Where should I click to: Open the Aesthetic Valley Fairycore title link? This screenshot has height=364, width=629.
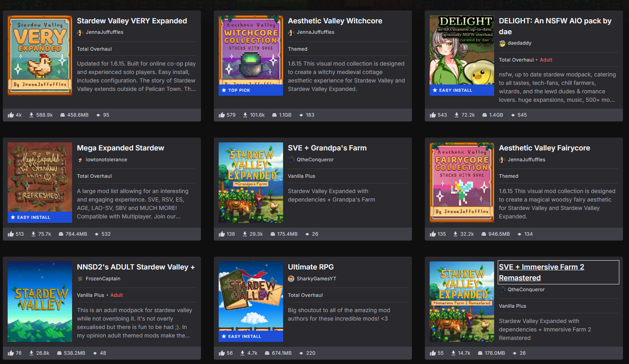coord(544,148)
